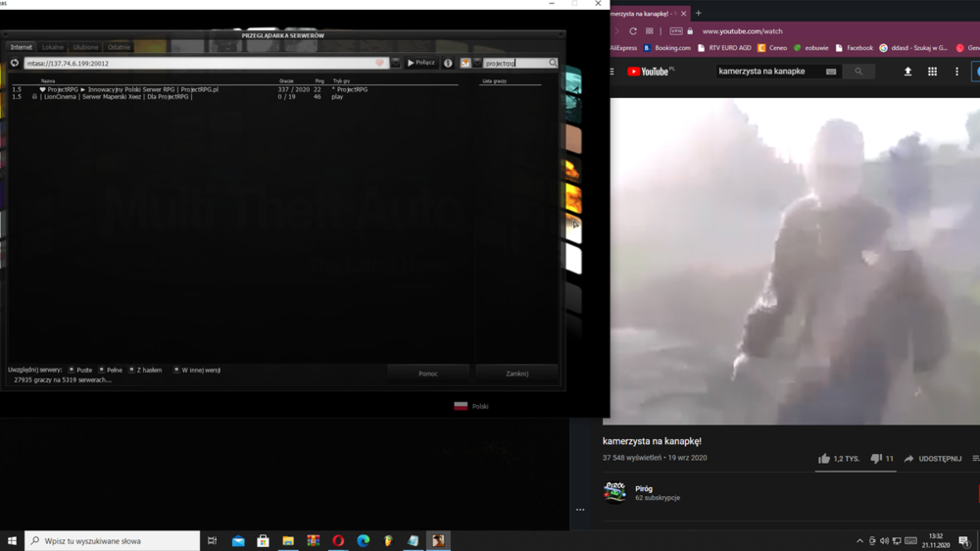Focus the mtasa:// address field

click(x=200, y=63)
